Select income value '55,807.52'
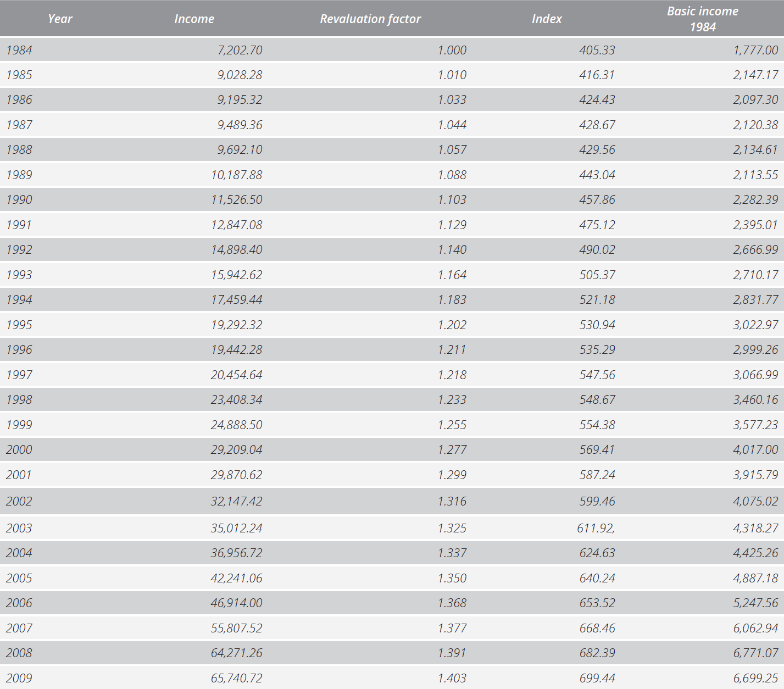The width and height of the screenshot is (784, 689). pyautogui.click(x=237, y=628)
